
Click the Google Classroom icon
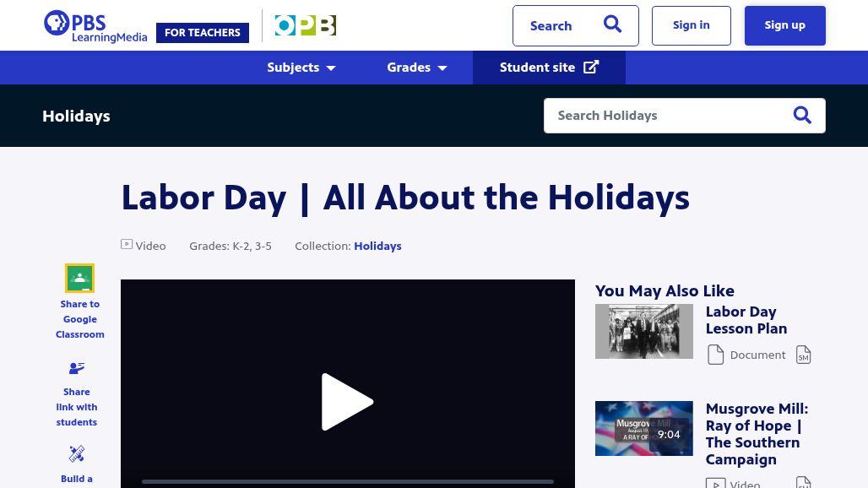79,279
